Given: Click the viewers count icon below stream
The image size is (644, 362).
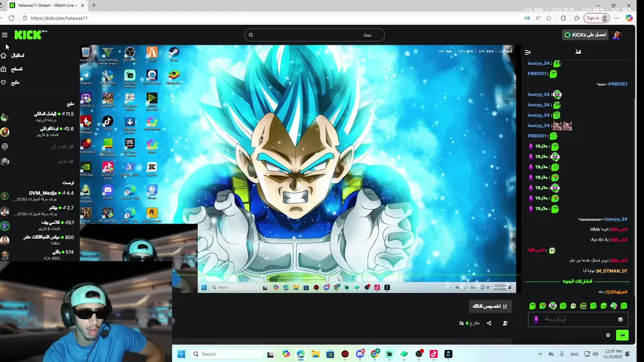Looking at the screenshot, I should tap(461, 323).
